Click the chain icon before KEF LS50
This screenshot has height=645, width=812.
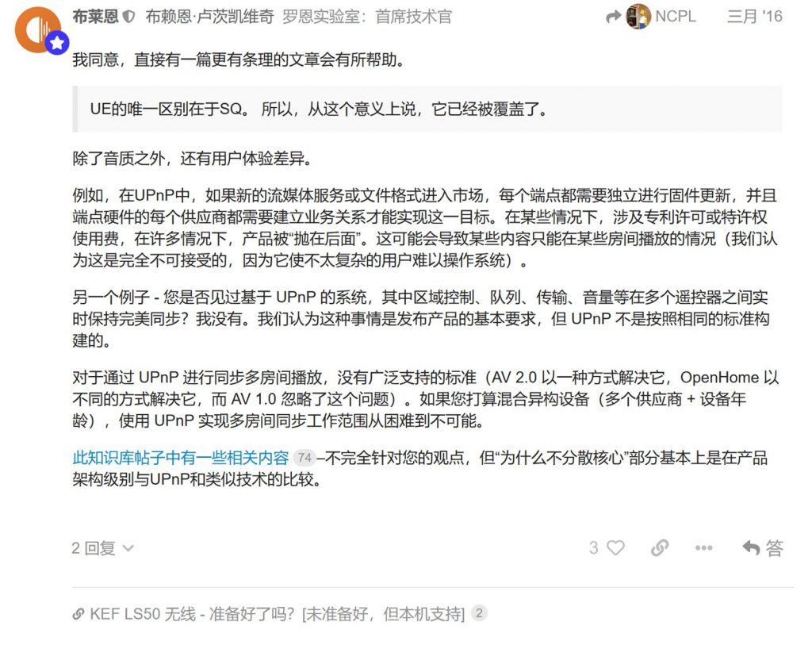(x=79, y=614)
